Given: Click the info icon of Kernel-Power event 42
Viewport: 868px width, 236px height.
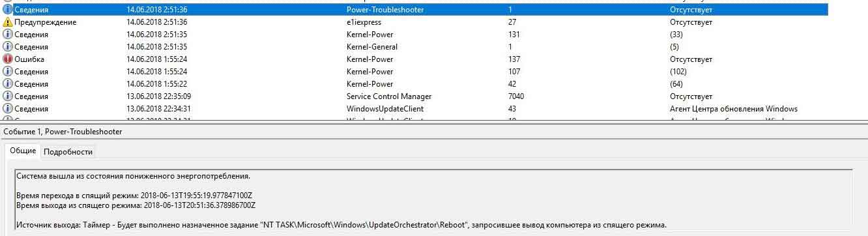Looking at the screenshot, I should pos(8,84).
